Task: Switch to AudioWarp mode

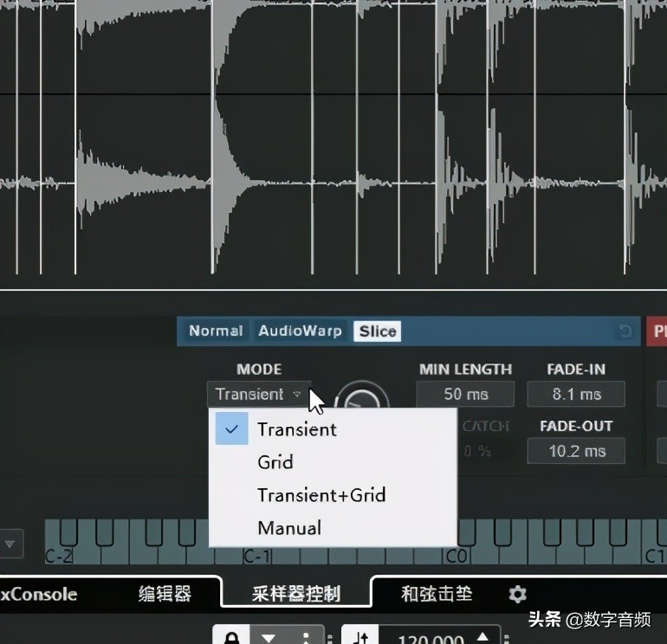Action: [x=300, y=332]
